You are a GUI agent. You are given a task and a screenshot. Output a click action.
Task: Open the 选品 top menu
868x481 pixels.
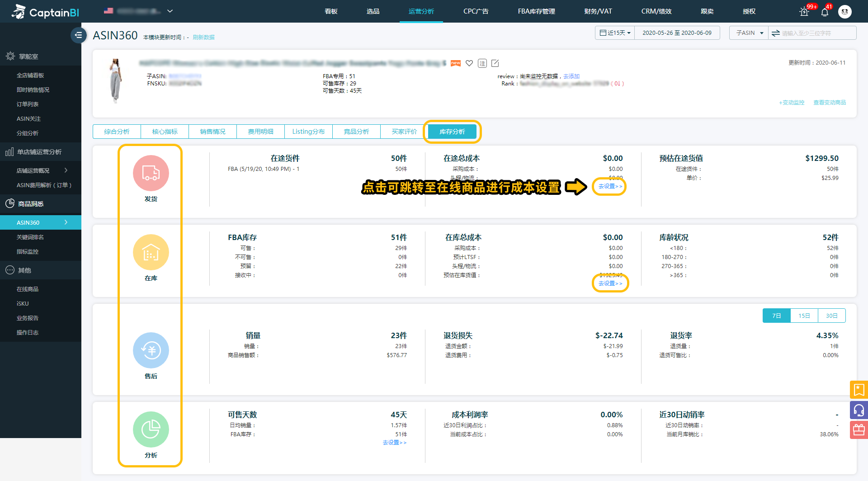(x=373, y=11)
